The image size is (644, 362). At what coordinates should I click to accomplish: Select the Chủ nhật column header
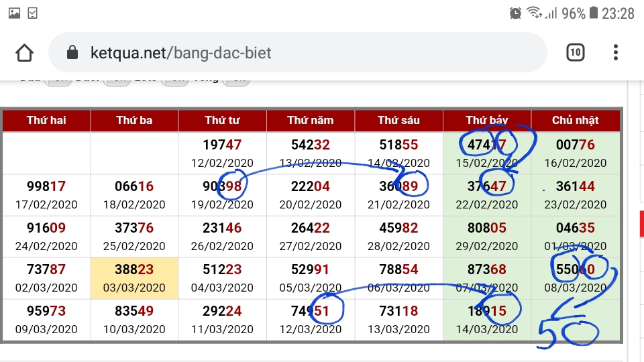575,120
